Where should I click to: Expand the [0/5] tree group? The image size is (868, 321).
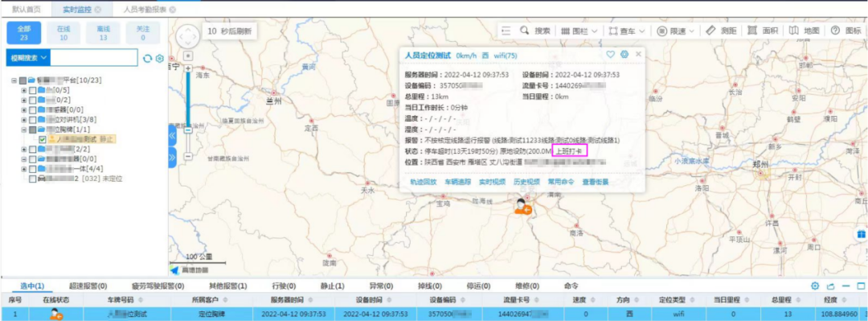click(x=24, y=90)
